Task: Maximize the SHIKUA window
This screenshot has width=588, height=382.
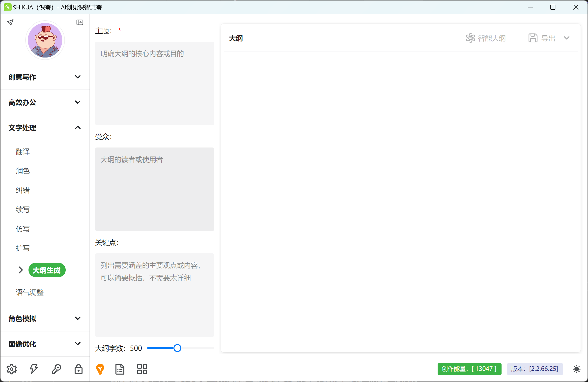Action: [x=553, y=7]
